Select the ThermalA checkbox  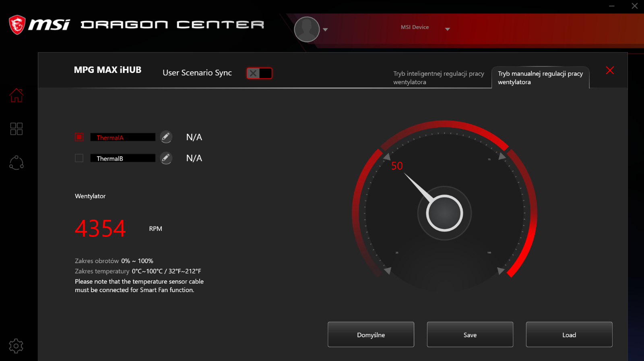pyautogui.click(x=79, y=137)
